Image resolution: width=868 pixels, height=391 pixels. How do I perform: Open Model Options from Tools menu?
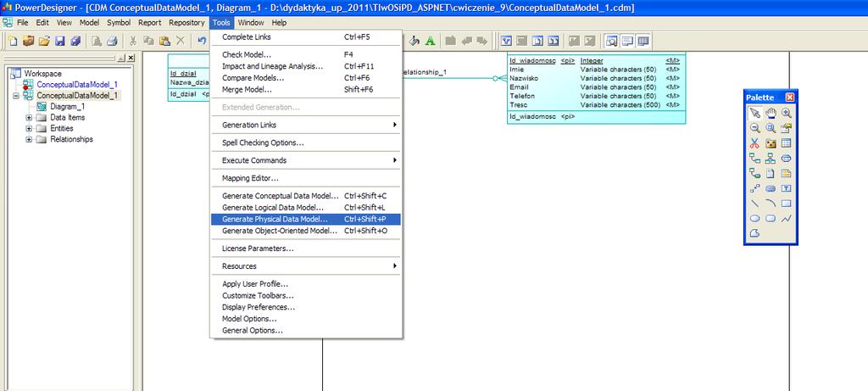pos(306,318)
